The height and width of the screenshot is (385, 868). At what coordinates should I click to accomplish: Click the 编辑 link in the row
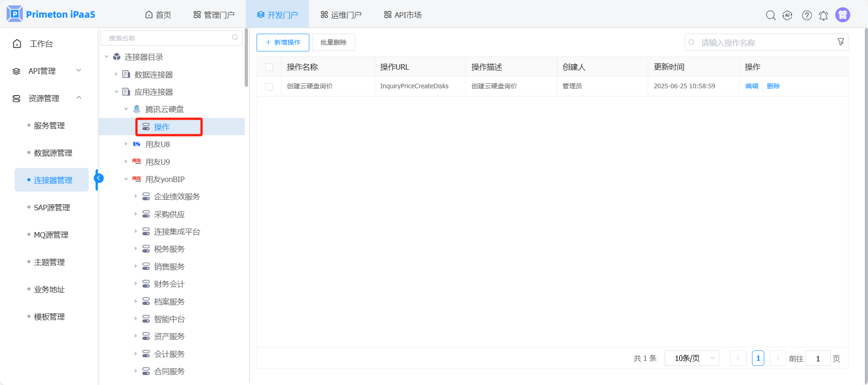[752, 86]
